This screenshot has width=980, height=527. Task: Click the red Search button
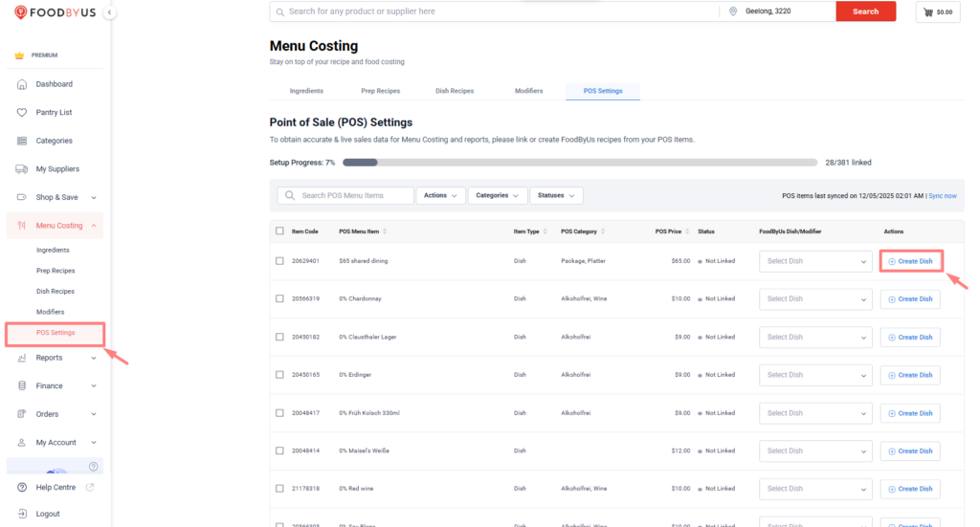(x=865, y=11)
